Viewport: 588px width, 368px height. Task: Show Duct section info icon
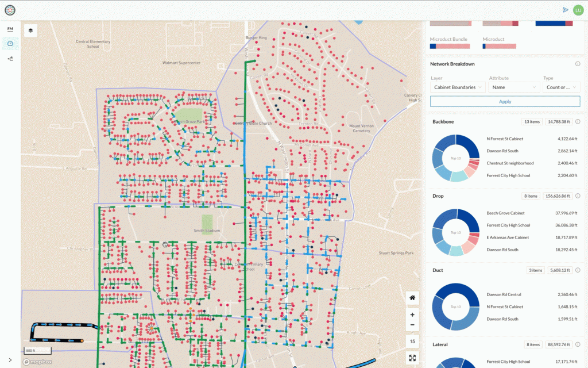pyautogui.click(x=578, y=270)
